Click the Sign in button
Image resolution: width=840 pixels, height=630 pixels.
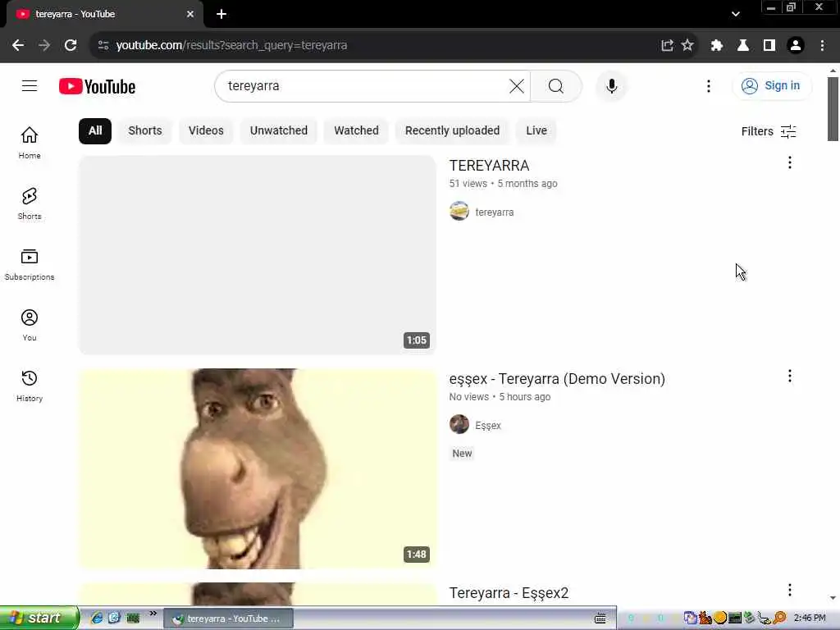point(771,85)
